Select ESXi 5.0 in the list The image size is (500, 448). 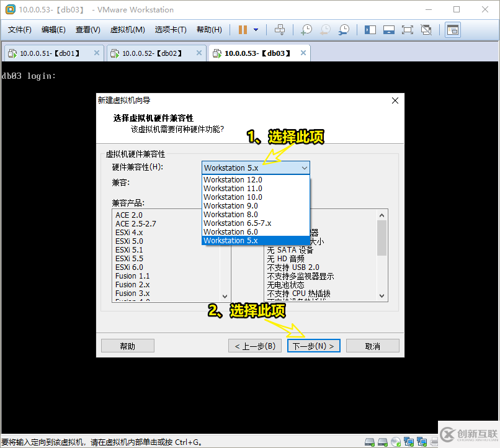click(x=129, y=241)
